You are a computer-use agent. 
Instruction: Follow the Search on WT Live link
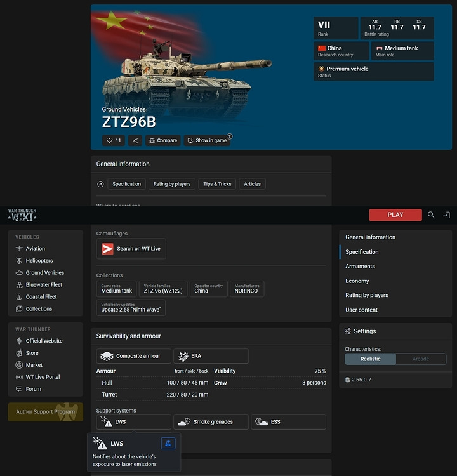(x=131, y=249)
